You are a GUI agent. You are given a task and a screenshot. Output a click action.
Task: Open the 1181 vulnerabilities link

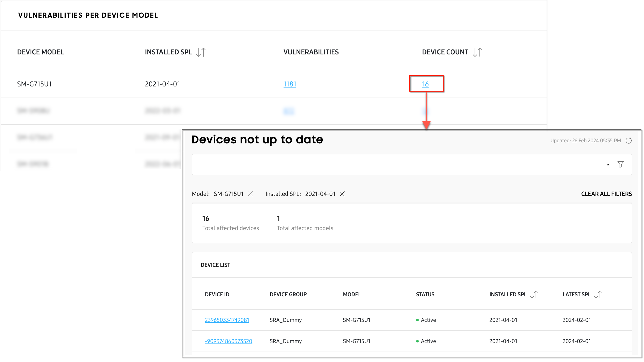[x=290, y=84]
